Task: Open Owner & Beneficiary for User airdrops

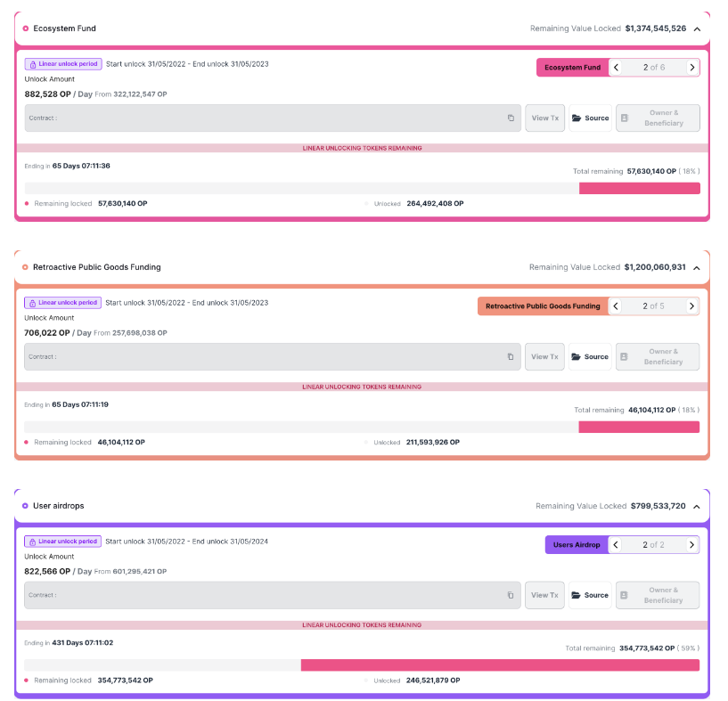Action: 658,595
